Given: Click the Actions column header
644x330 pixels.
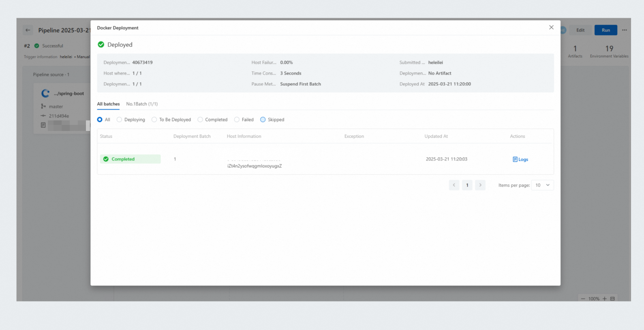Looking at the screenshot, I should pyautogui.click(x=518, y=136).
